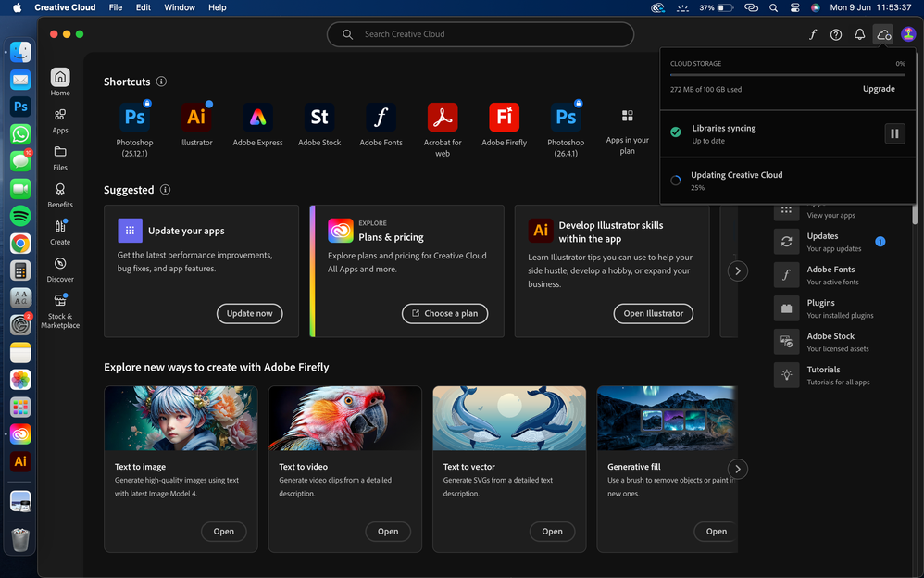Open Discover in the sidebar
This screenshot has width=924, height=578.
pos(60,270)
